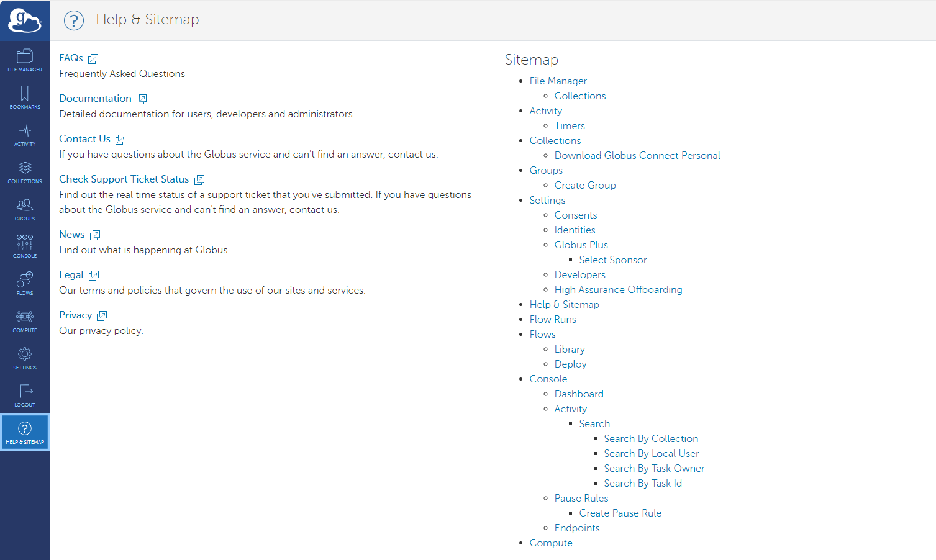
Task: Click top-level Activity in the sitemap
Action: 545,111
